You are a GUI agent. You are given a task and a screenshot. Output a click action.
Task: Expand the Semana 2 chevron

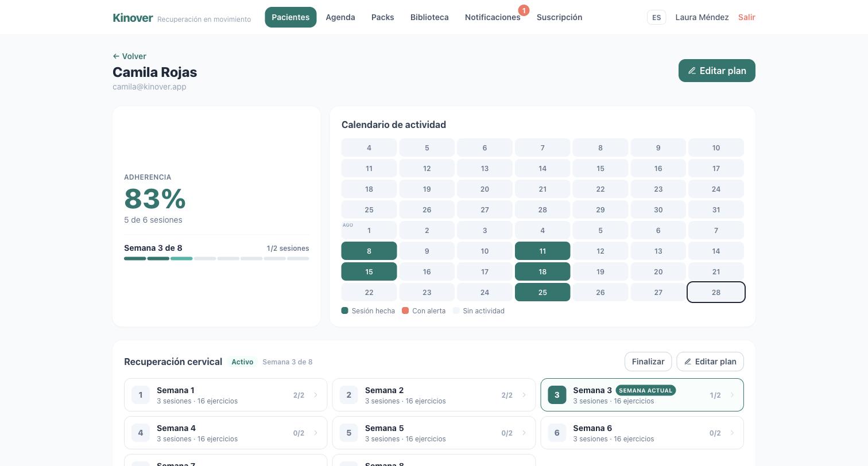pos(524,395)
